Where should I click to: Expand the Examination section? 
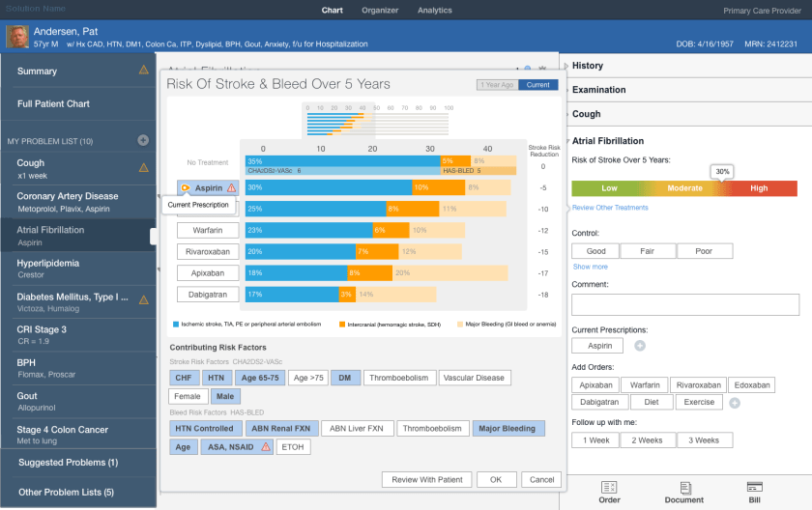(599, 90)
